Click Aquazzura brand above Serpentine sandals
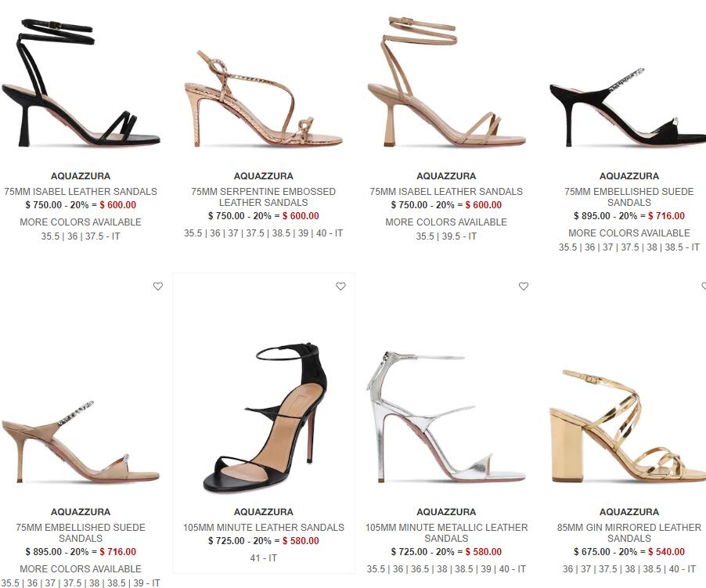 point(264,176)
